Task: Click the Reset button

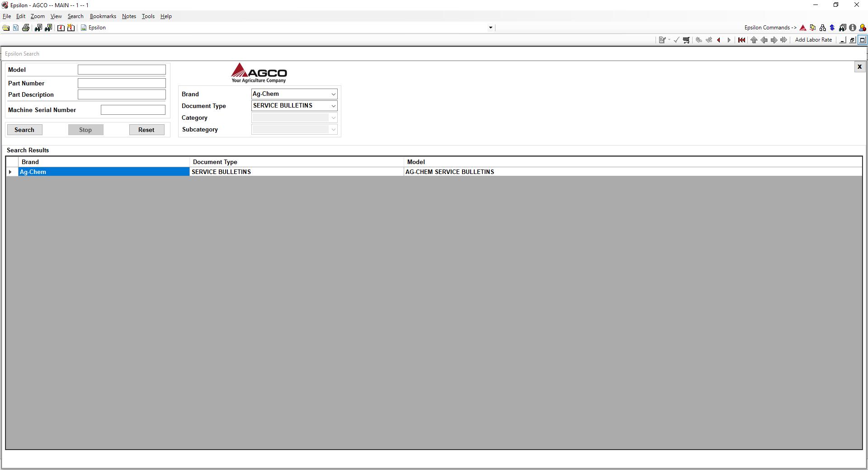Action: coord(146,130)
